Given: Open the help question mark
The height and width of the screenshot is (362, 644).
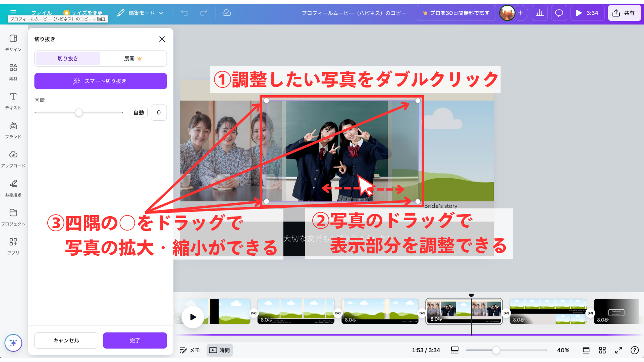Looking at the screenshot, I should 635,350.
